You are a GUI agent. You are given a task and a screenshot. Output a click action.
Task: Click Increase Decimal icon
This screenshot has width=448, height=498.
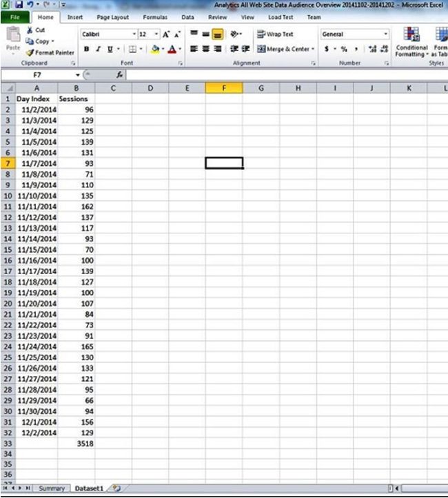tap(372, 49)
